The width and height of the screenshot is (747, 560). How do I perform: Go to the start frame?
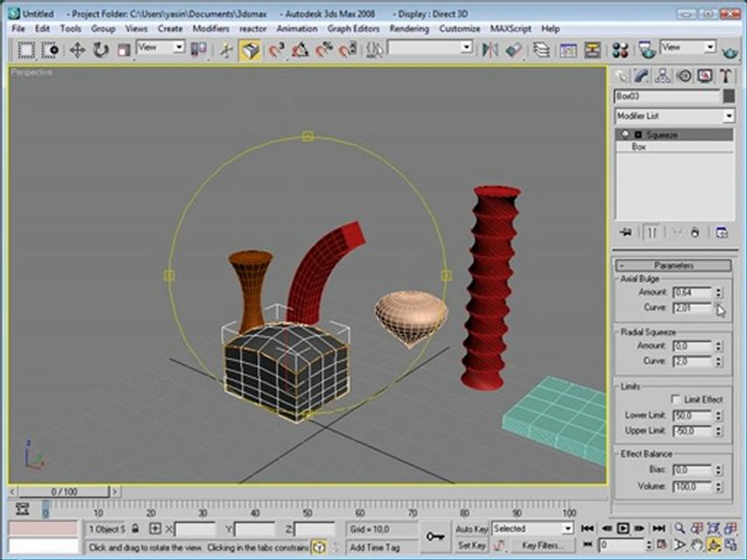587,528
